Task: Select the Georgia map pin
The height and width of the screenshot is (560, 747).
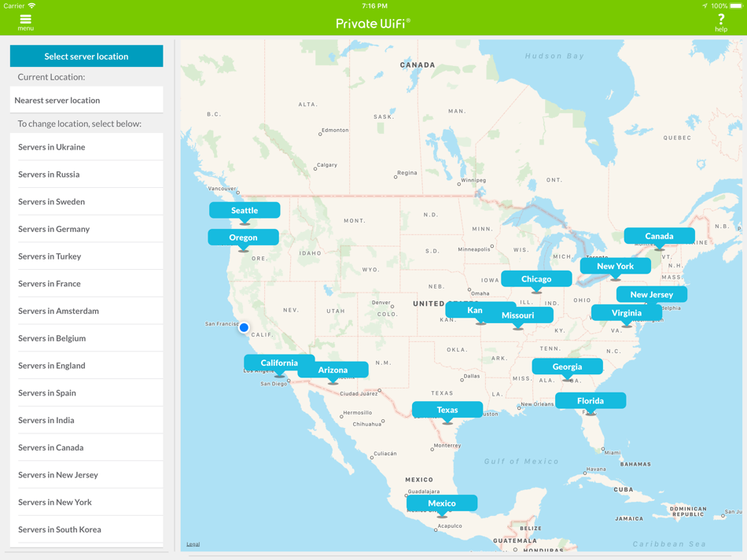Action: 567,367
